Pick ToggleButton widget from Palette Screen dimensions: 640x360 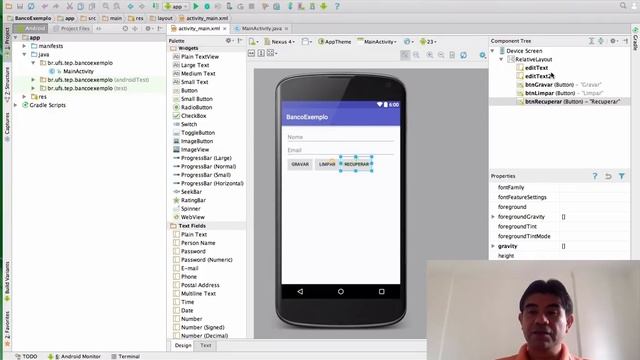(194, 133)
